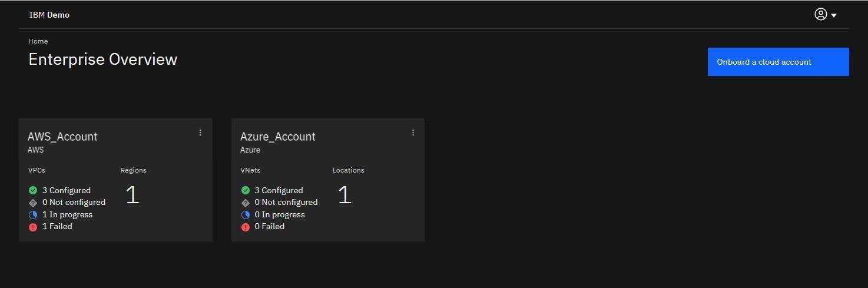The height and width of the screenshot is (288, 868).
Task: Click the Locations count in Azure_Account card
Action: point(345,195)
